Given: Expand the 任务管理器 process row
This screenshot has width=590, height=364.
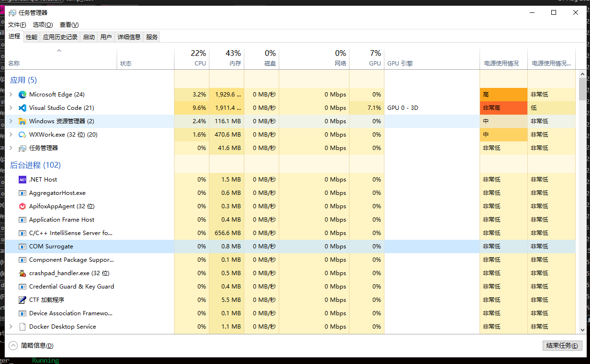Looking at the screenshot, I should [x=11, y=148].
